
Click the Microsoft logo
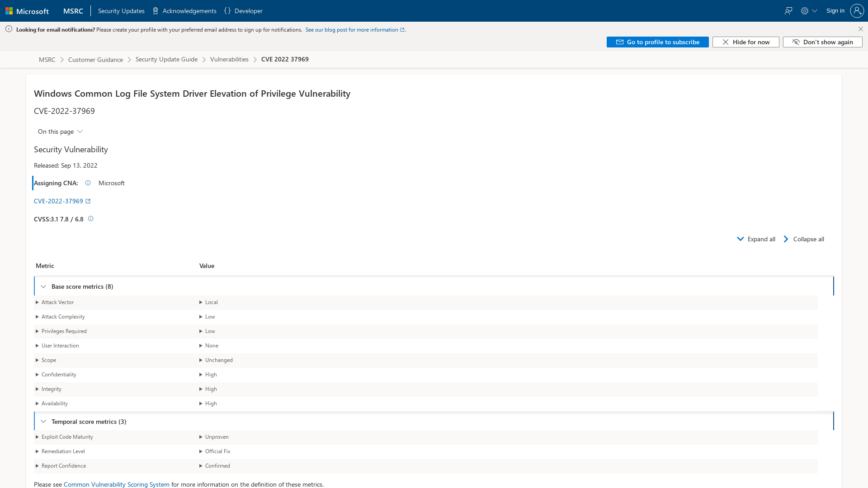[x=27, y=10]
